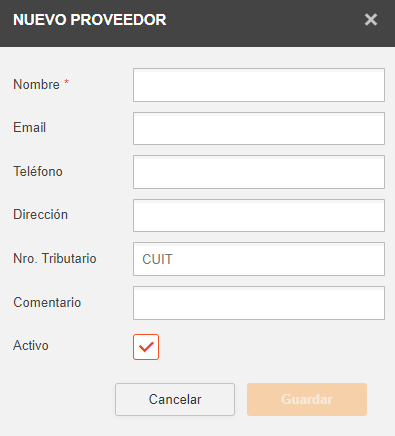Screen dimensions: 395x436
Task: Activate the Dirección text box
Action: pyautogui.click(x=259, y=216)
